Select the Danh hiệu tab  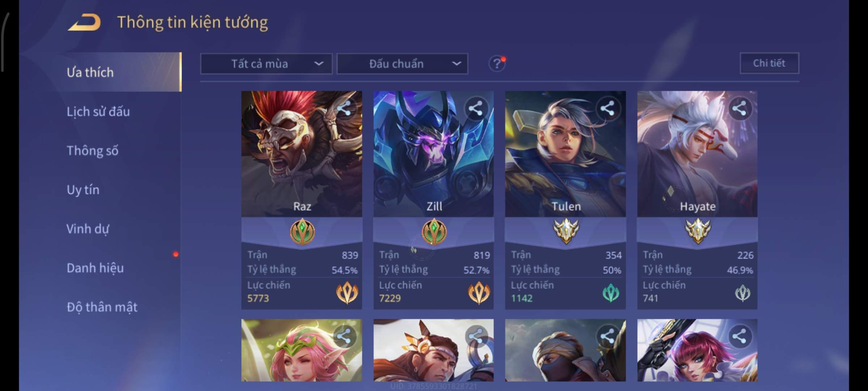tap(95, 268)
